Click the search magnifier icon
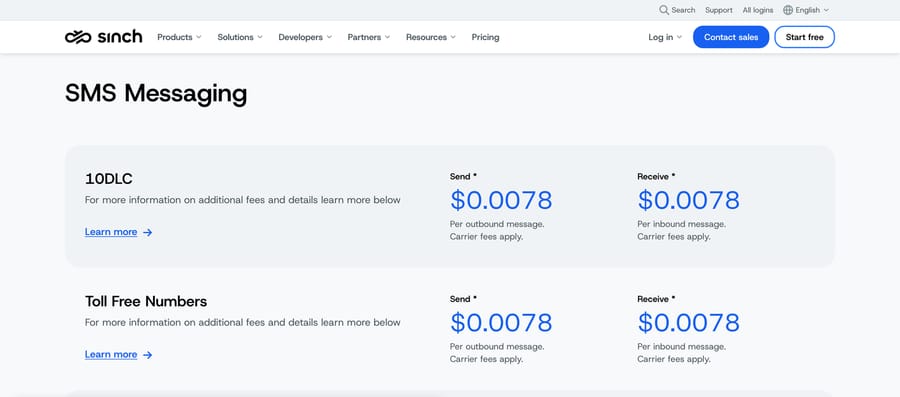This screenshot has width=900, height=397. pyautogui.click(x=664, y=10)
